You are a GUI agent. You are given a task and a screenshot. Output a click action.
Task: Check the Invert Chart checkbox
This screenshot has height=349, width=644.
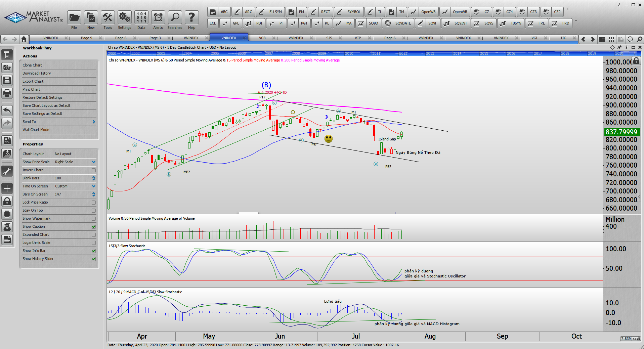click(x=94, y=170)
